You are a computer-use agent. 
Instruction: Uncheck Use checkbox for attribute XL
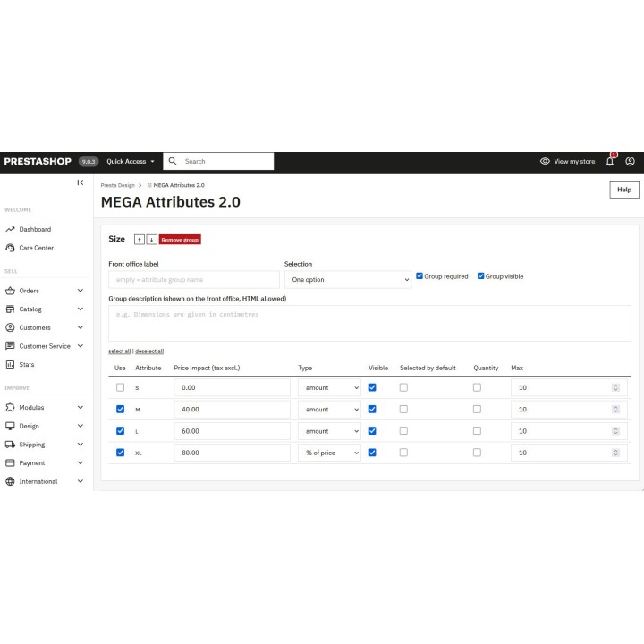click(x=120, y=453)
